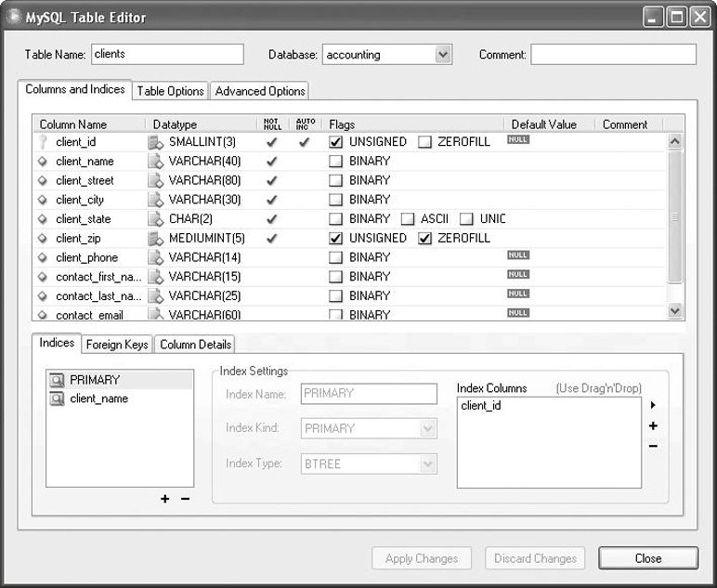
Task: Toggle NOT NULL checkmark for client_city
Action: (271, 200)
